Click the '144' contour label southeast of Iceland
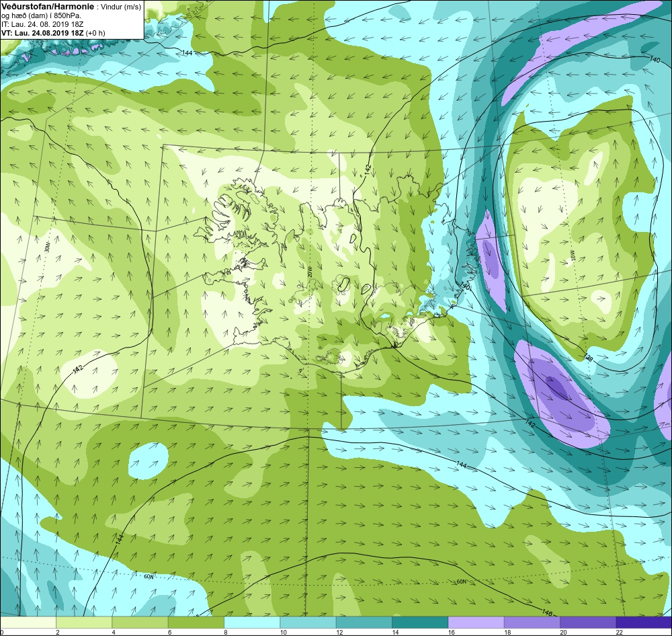Viewport: 672px width, 636px height. pyautogui.click(x=462, y=465)
